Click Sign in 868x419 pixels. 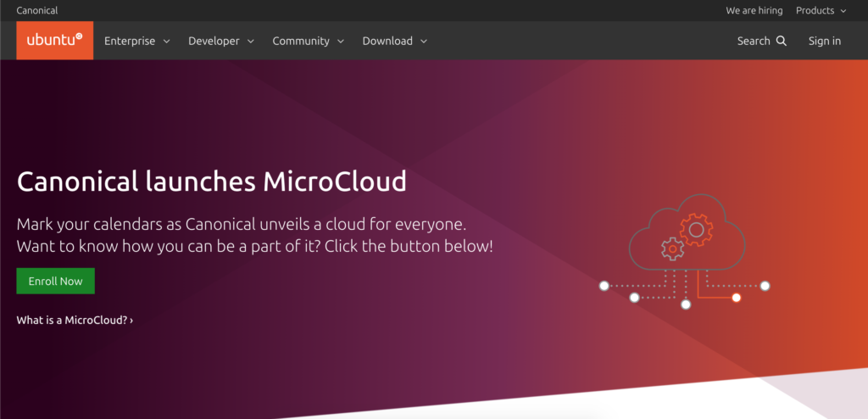coord(824,41)
